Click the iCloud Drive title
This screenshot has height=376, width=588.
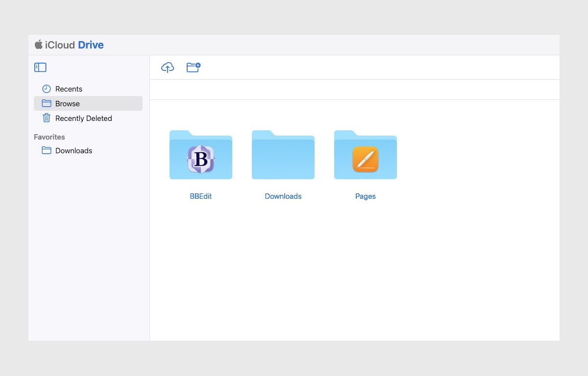coord(74,45)
